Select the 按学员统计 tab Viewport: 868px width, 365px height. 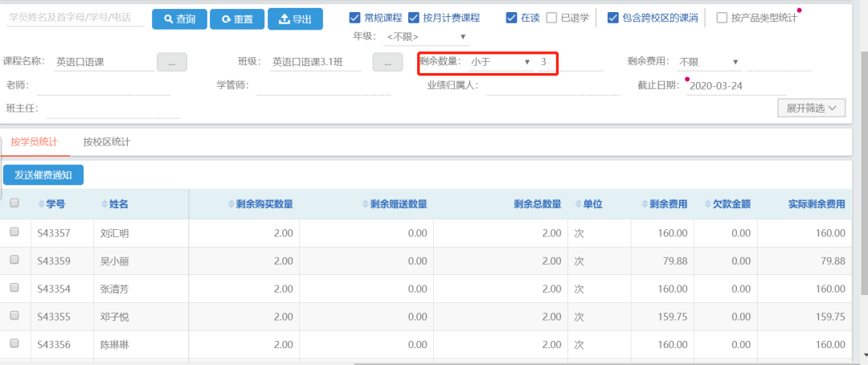(34, 142)
